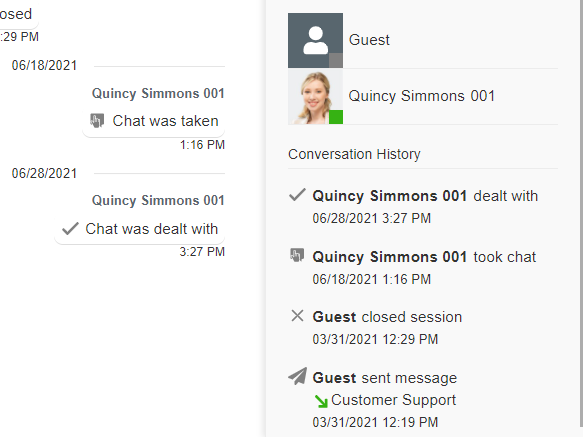Click the green arrow next to Customer Support
This screenshot has height=437, width=583.
pos(321,401)
